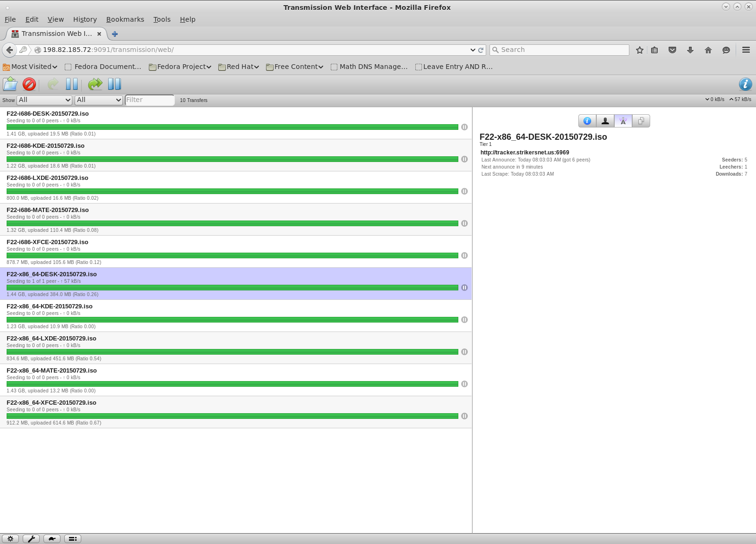
Task: Select the F22-i686-XFCE progress bar
Action: (232, 255)
